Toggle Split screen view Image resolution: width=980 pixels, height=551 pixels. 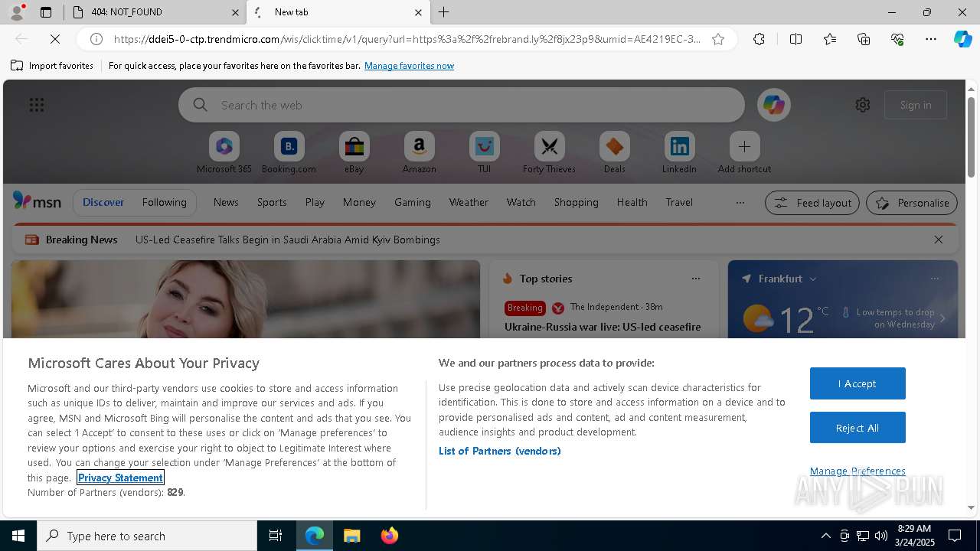(x=795, y=39)
